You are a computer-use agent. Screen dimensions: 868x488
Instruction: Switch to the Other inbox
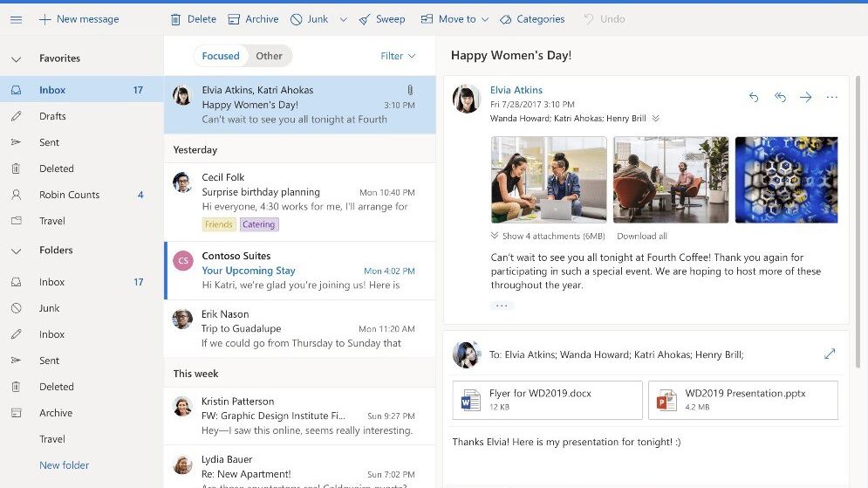pos(269,56)
